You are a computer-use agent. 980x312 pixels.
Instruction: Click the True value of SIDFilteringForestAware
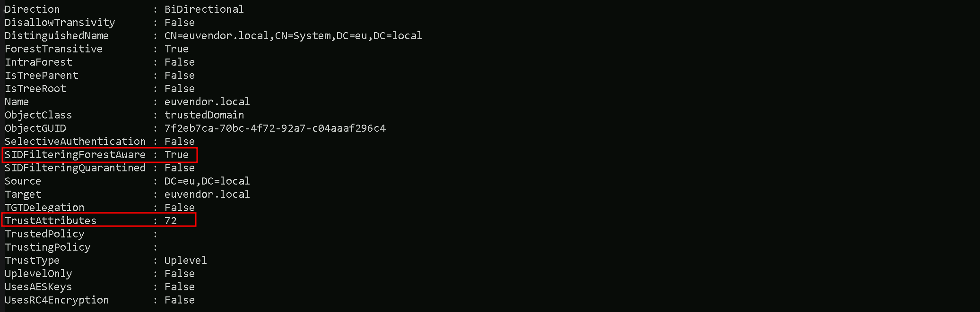click(176, 155)
